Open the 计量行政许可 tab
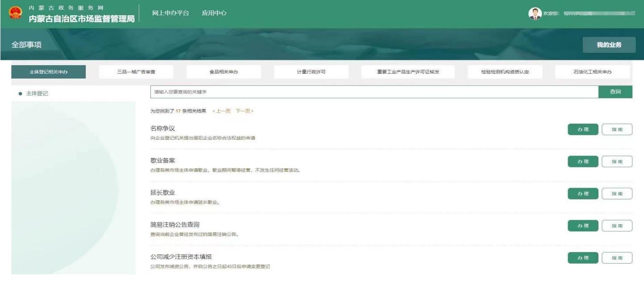 (x=311, y=72)
